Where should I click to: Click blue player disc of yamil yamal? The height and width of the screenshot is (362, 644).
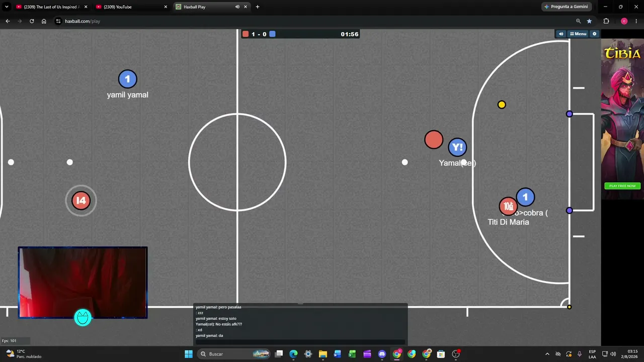click(x=127, y=79)
